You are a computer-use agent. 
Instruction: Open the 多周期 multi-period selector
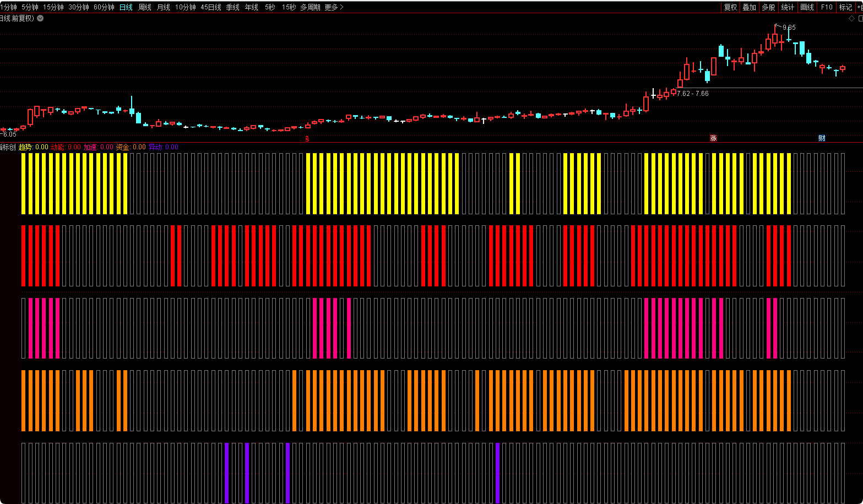pos(310,7)
